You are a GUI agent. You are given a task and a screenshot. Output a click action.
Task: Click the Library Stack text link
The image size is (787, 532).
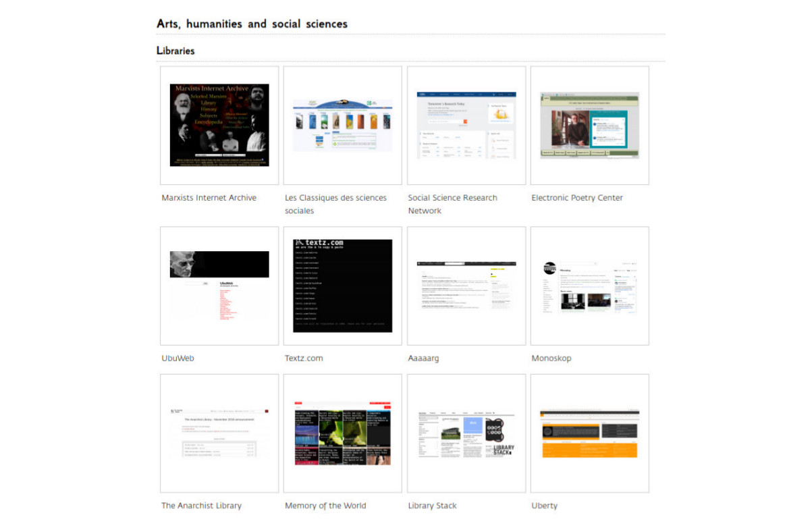click(432, 505)
